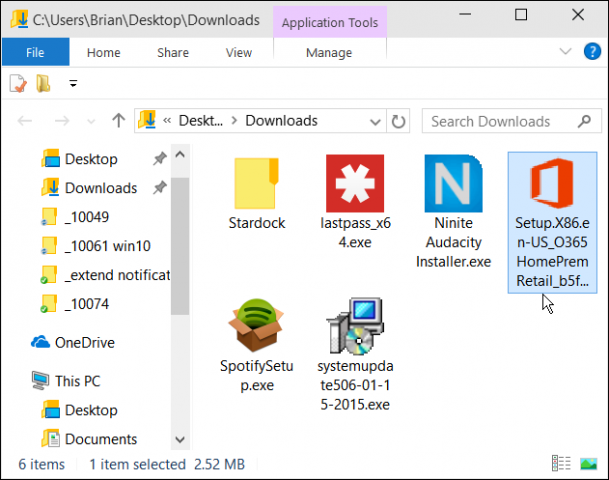609x480 pixels.
Task: Open the recent locations dropdown arrow
Action: (91, 121)
